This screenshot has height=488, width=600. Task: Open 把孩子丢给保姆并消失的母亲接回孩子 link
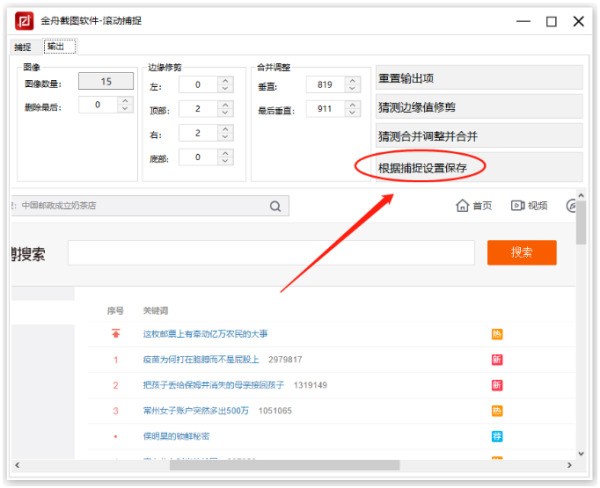pos(214,385)
